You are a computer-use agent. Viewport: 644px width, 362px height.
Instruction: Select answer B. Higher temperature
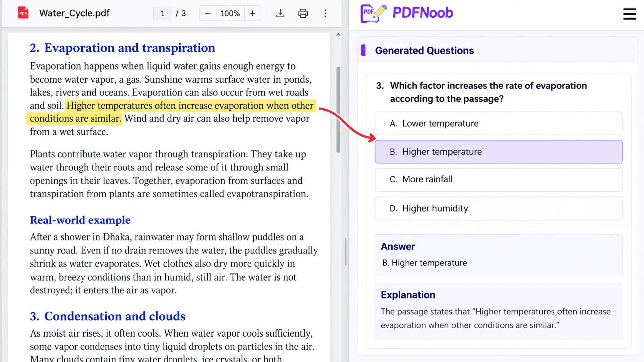point(498,152)
